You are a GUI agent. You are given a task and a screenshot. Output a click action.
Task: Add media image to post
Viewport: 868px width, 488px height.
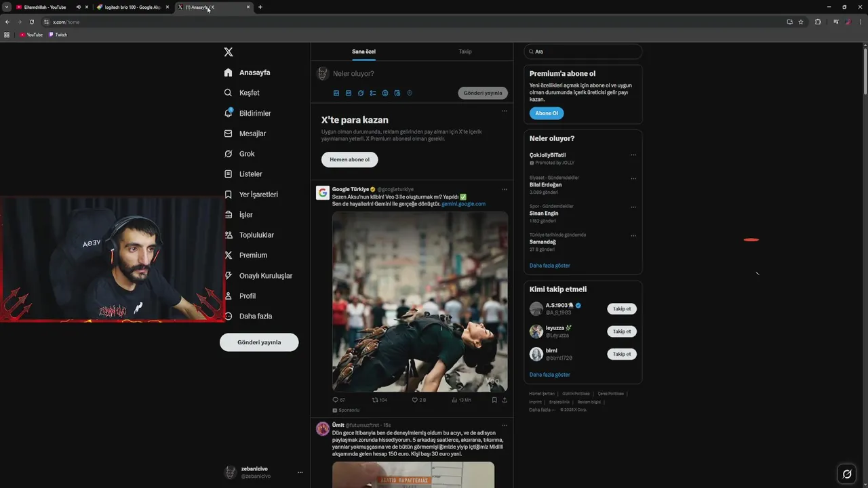pos(336,93)
